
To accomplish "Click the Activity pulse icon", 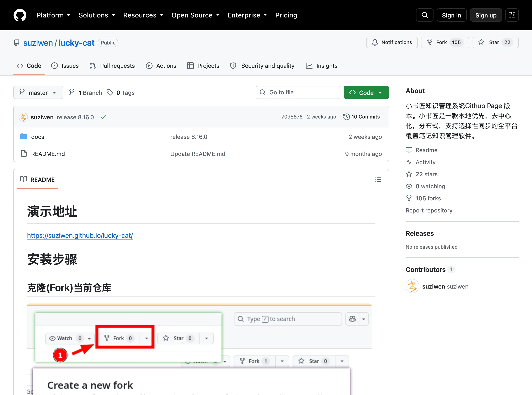I will click(409, 162).
